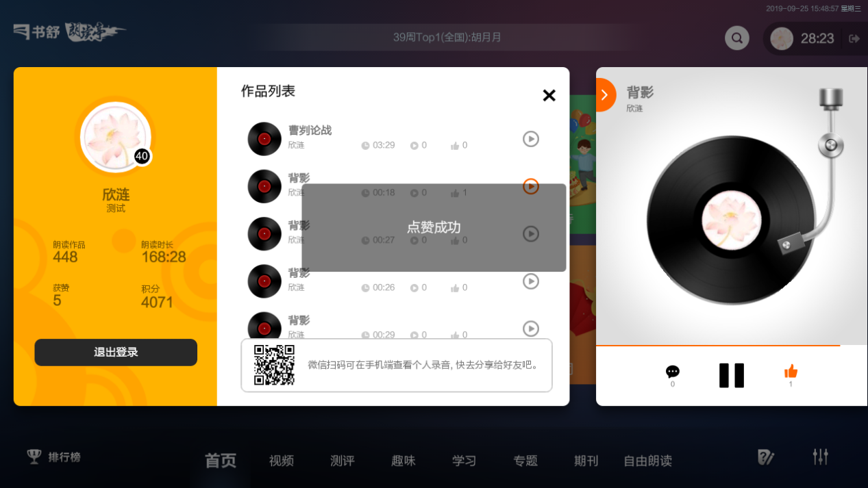Viewport: 868px width, 488px height.
Task: Play the 00:26 背影 recording
Action: click(x=531, y=281)
